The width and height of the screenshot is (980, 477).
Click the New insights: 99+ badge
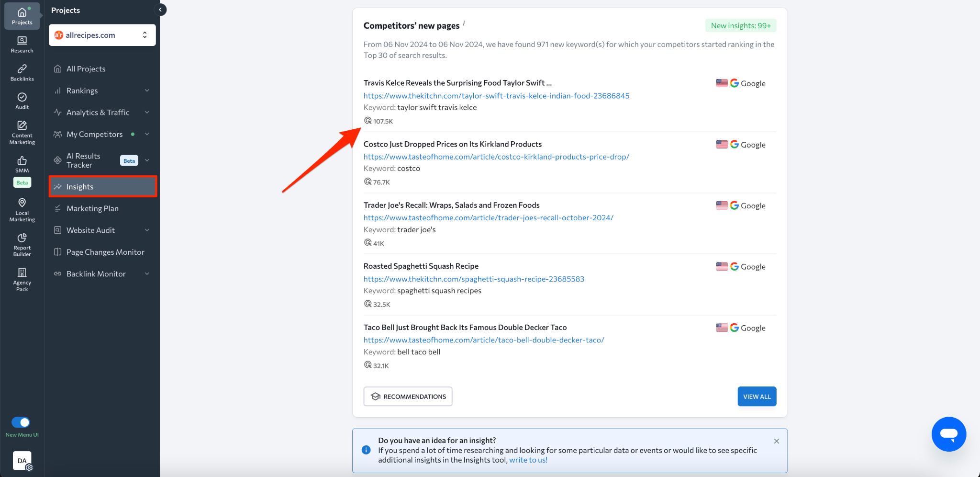point(741,26)
